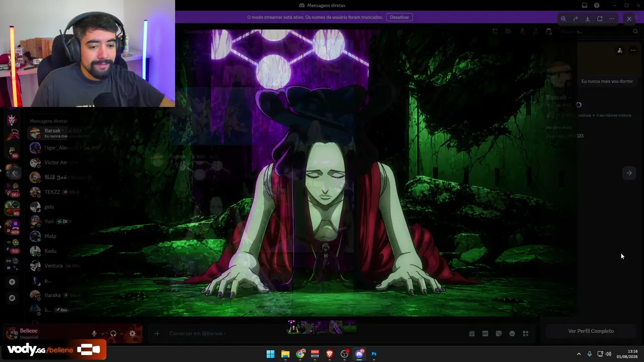Screen dimensions: 644x362
Task: Open the image in browser
Action: [x=600, y=19]
